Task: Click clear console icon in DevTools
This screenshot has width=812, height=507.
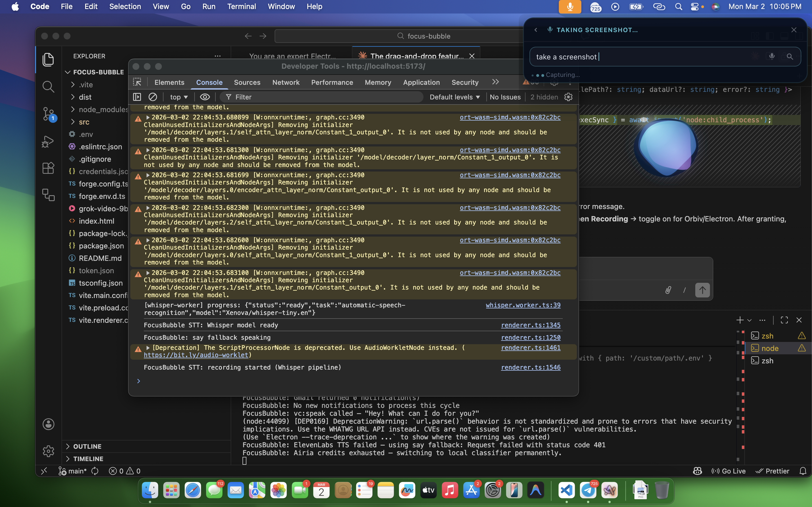Action: coord(153,97)
